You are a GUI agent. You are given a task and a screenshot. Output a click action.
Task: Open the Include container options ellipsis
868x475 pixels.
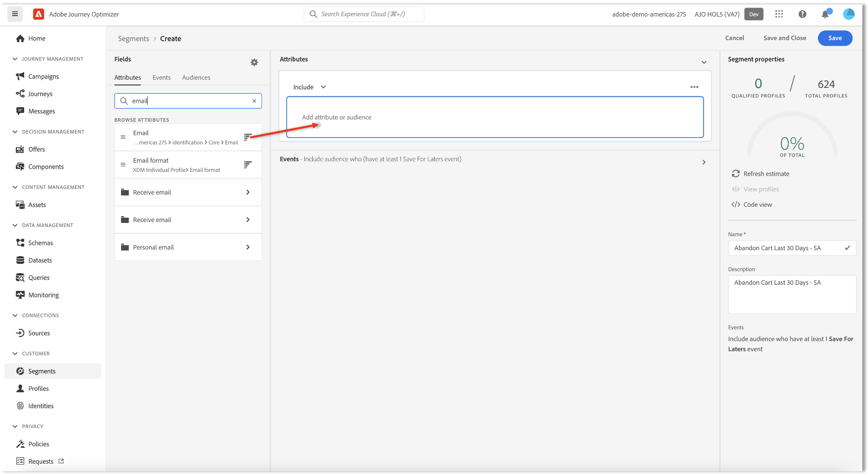tap(694, 87)
